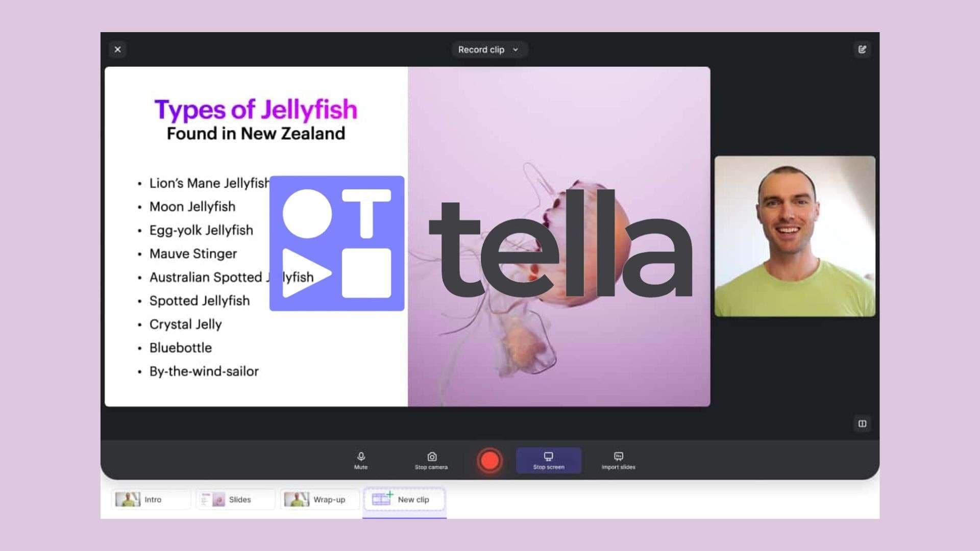
Task: Mute the microphone
Action: pyautogui.click(x=361, y=461)
